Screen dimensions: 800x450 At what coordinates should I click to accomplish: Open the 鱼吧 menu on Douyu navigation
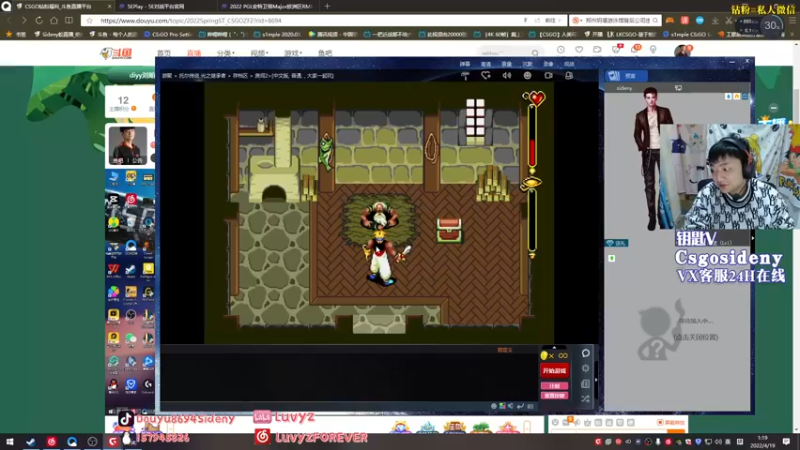[x=325, y=53]
